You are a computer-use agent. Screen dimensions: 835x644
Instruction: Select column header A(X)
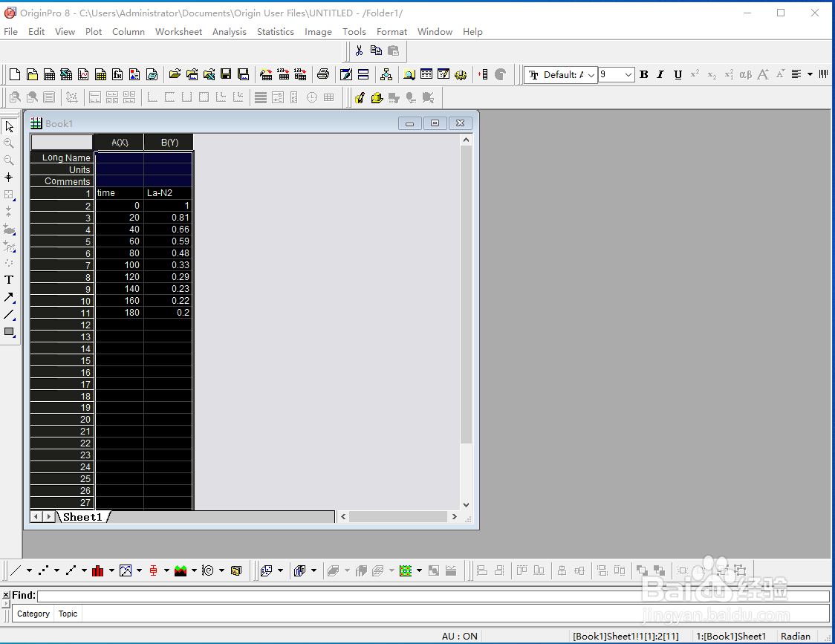[120, 142]
